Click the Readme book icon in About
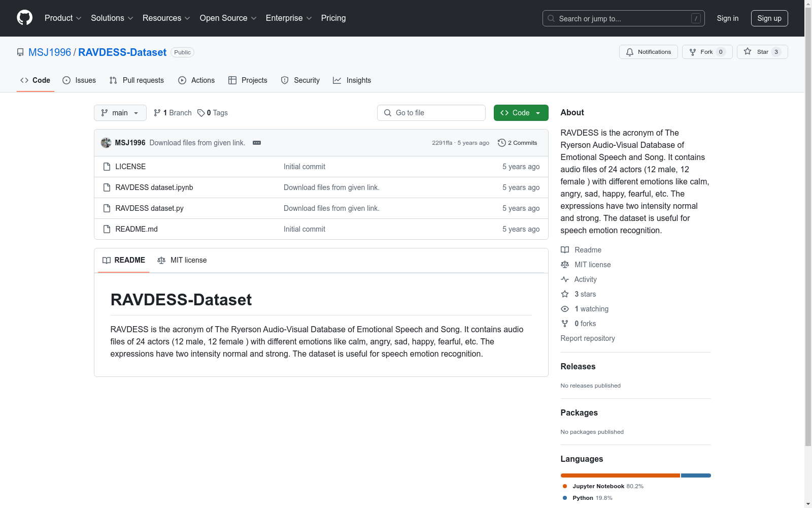The image size is (812, 508). tap(565, 250)
